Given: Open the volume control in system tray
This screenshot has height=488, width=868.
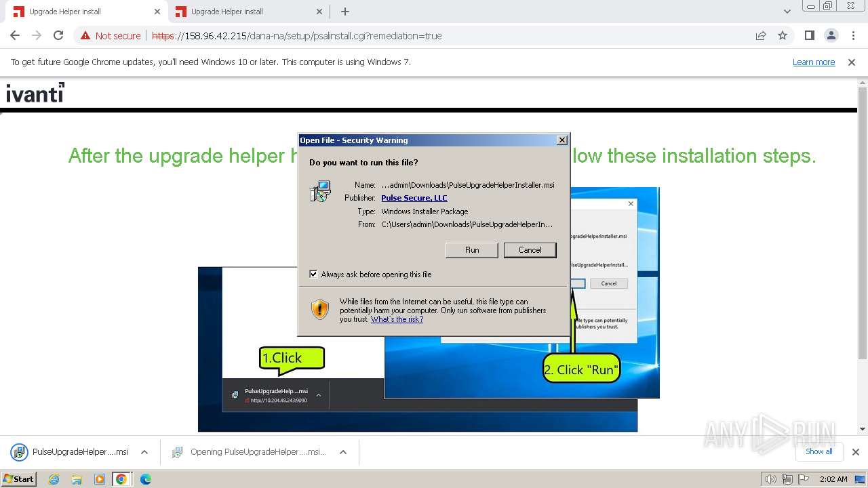Looking at the screenshot, I should click(771, 479).
